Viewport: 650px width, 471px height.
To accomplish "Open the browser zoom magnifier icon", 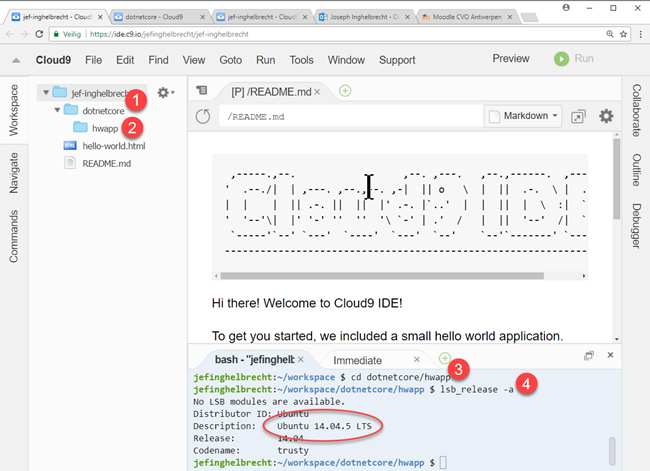I will pos(610,34).
